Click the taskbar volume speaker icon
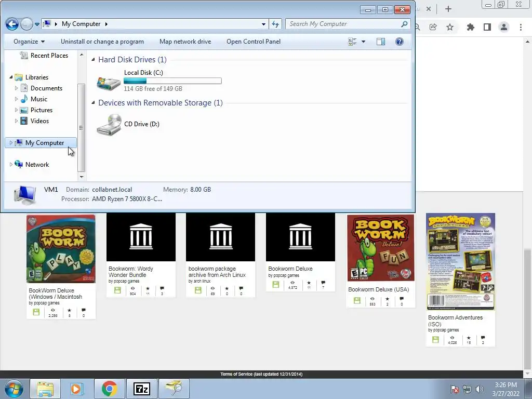The width and height of the screenshot is (532, 399). (x=479, y=389)
